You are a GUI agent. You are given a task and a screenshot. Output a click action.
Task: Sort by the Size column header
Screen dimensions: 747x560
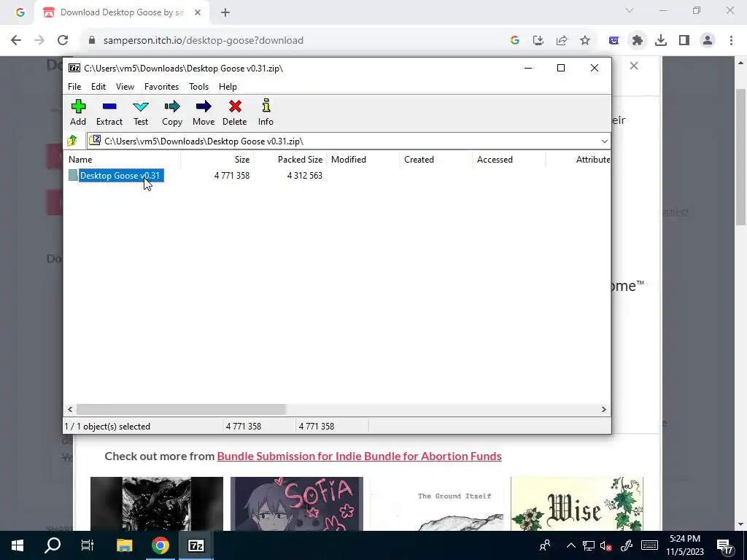pos(217,160)
